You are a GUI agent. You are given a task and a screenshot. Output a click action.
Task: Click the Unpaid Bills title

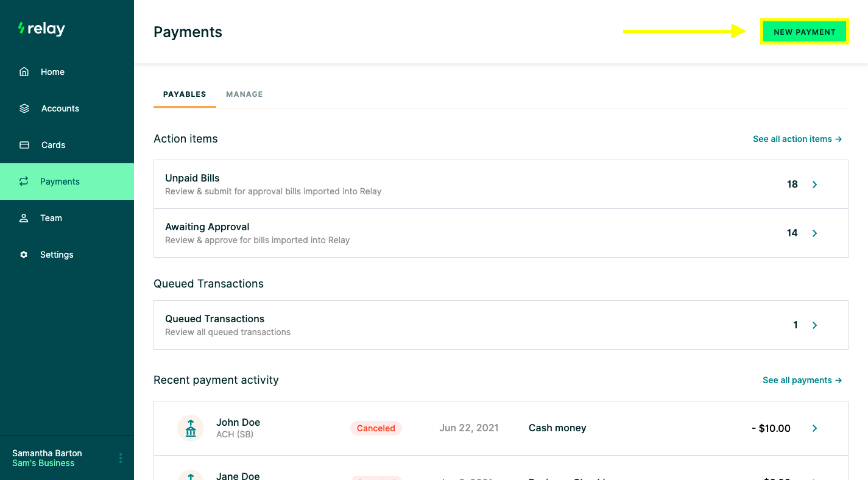[192, 178]
